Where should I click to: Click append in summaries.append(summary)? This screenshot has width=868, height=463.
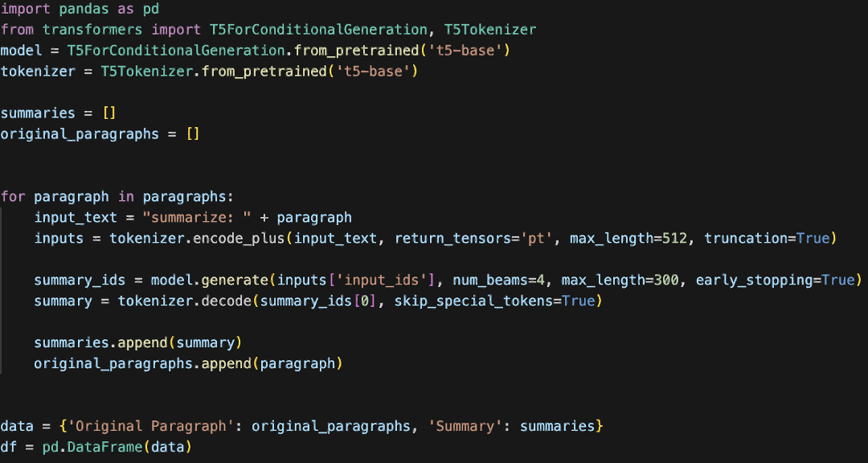click(x=143, y=343)
